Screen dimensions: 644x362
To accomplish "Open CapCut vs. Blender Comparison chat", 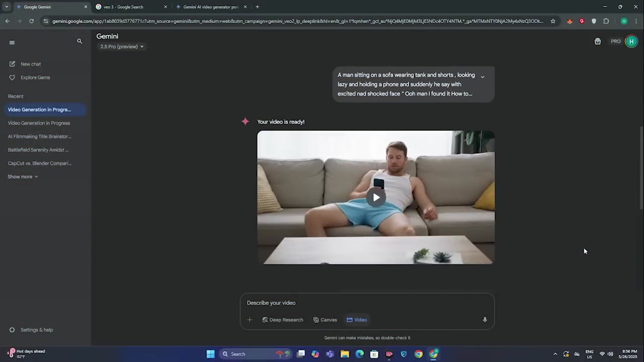I will click(x=45, y=163).
